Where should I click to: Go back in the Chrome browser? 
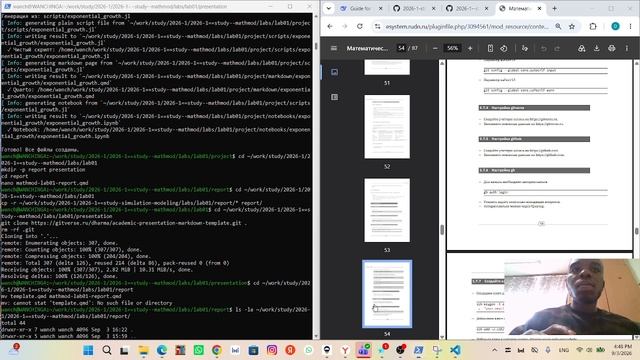coord(330,26)
